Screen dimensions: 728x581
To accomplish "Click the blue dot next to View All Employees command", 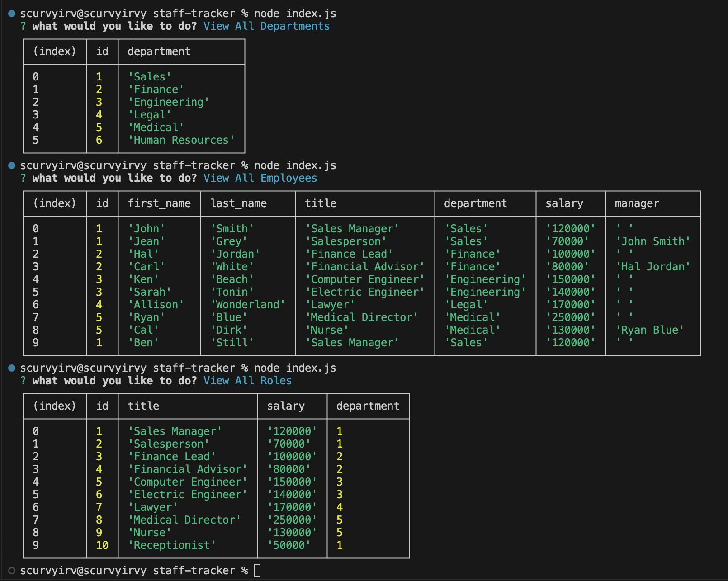I will pyautogui.click(x=12, y=165).
